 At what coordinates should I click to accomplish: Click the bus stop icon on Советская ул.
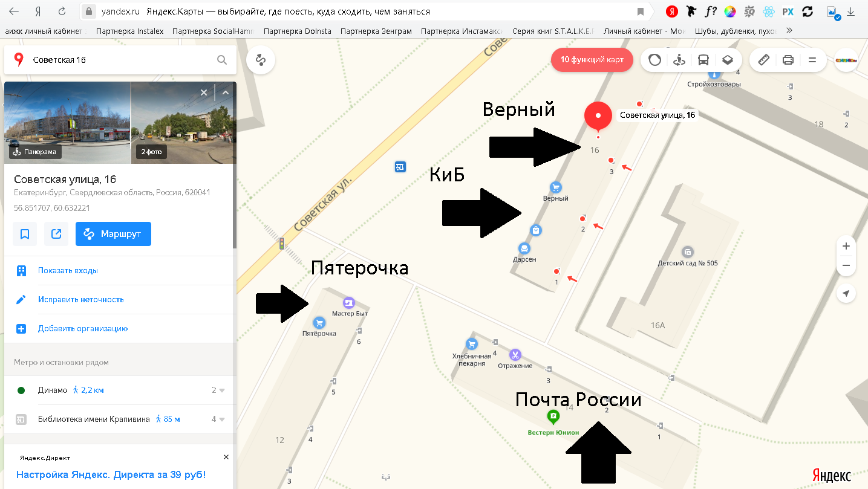click(400, 166)
